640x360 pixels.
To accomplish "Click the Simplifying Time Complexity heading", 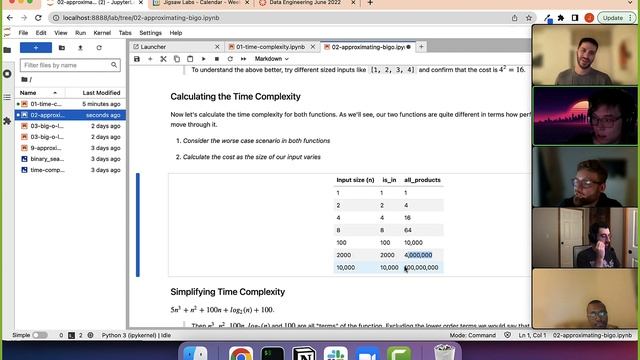I will [228, 292].
